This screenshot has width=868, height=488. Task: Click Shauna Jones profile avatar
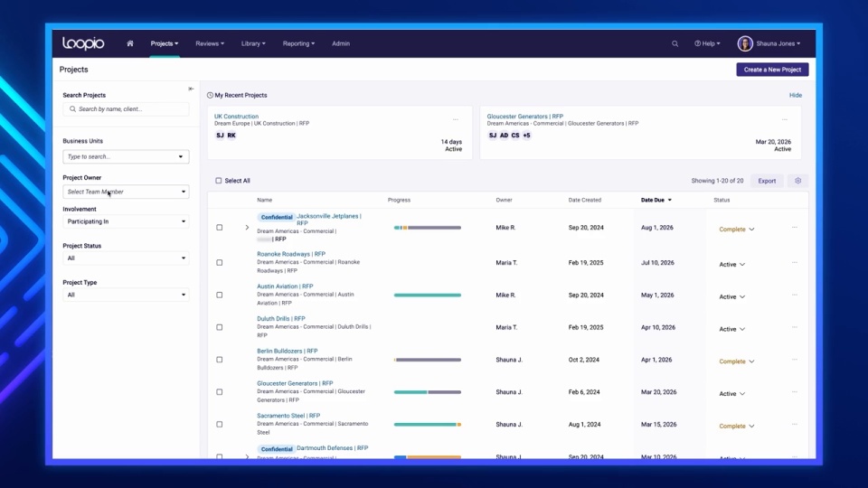click(744, 43)
